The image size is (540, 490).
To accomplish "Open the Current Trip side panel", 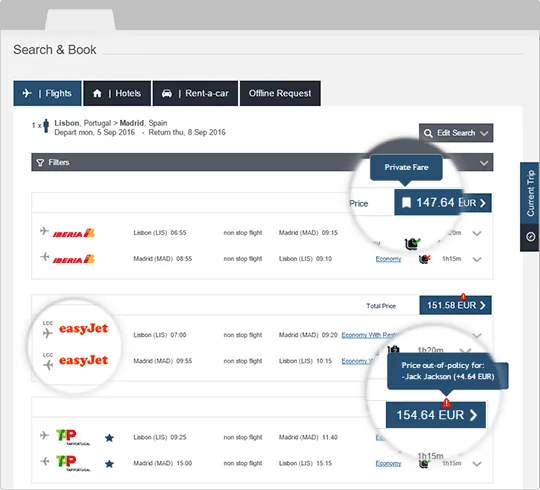I will coord(530,193).
